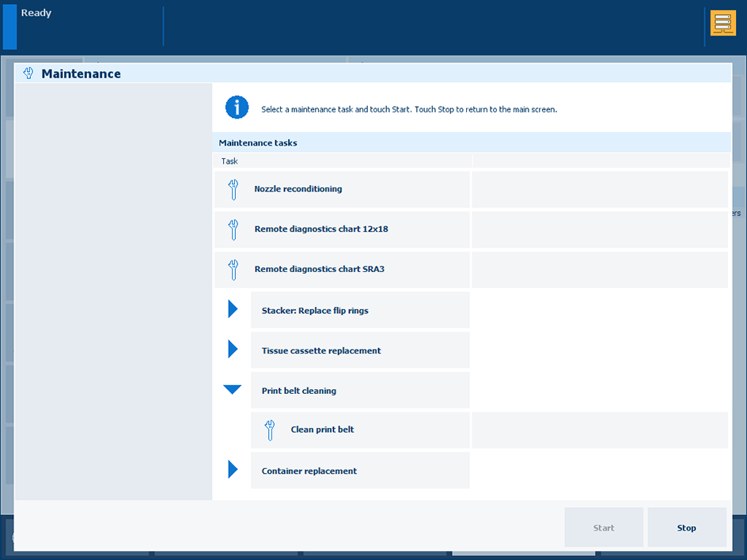Select Stacker: Replace flip rings row
The image size is (747, 560).
coord(360,310)
